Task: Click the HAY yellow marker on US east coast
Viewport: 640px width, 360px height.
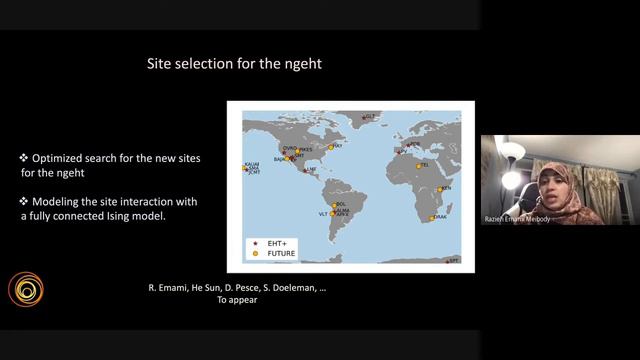Action: click(x=331, y=147)
